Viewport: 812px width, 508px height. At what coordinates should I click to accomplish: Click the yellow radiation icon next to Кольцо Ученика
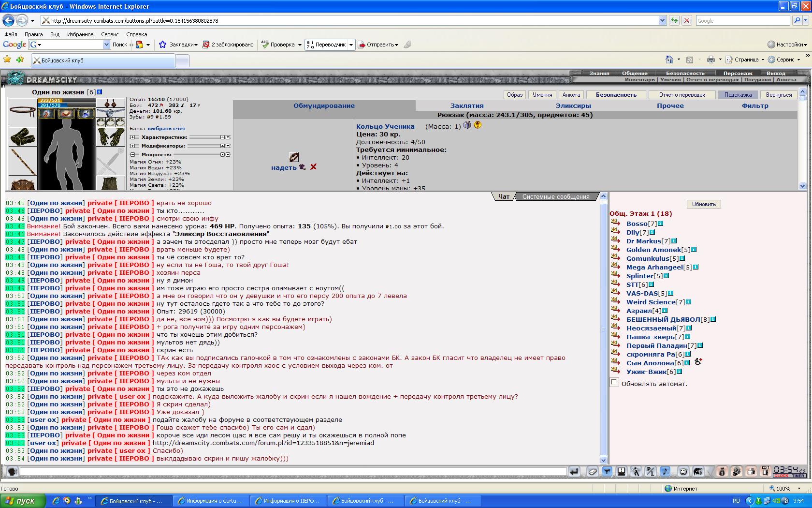click(478, 125)
